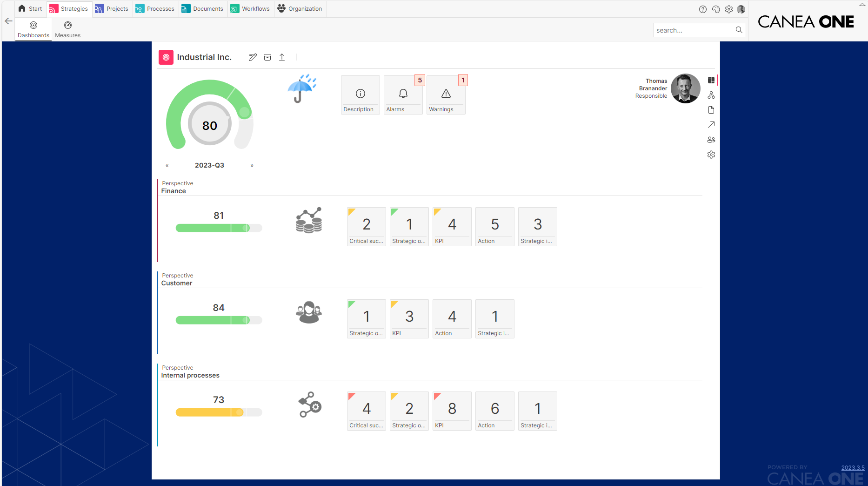Open the settings gear in right sidebar
The width and height of the screenshot is (868, 486).
click(711, 155)
